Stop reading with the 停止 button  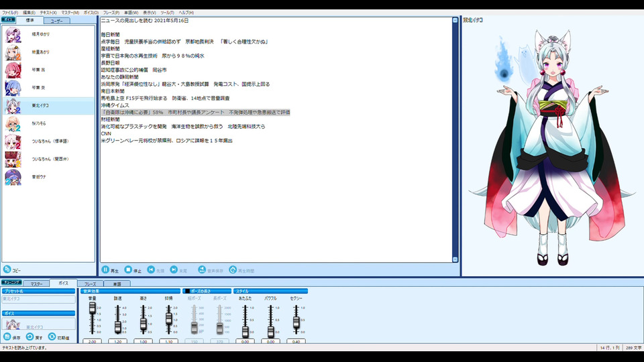pos(133,270)
